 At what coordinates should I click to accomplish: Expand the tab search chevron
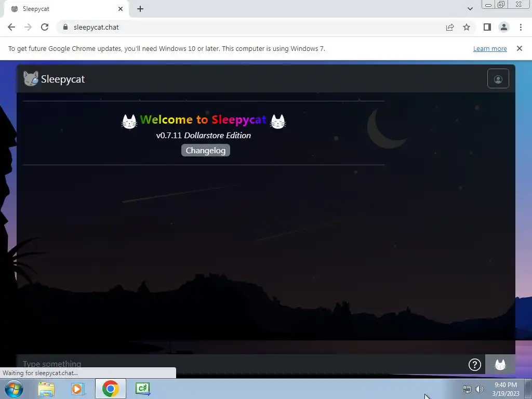470,9
